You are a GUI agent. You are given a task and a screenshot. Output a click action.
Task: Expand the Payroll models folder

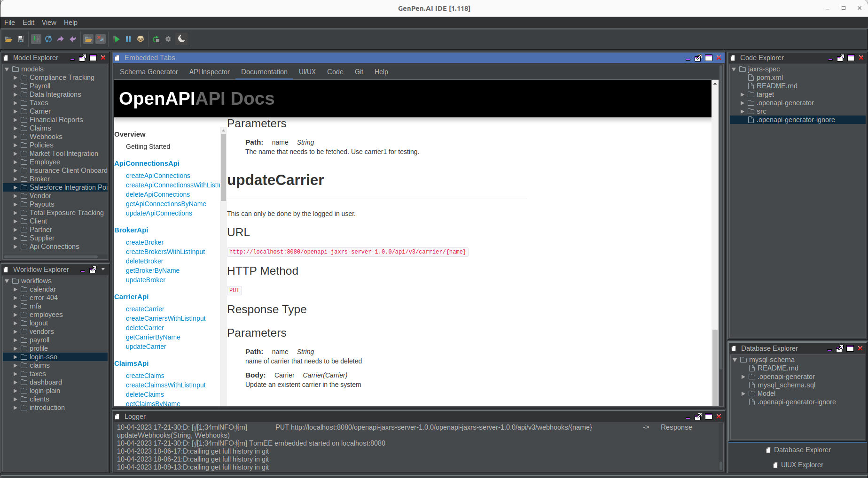[x=15, y=86]
